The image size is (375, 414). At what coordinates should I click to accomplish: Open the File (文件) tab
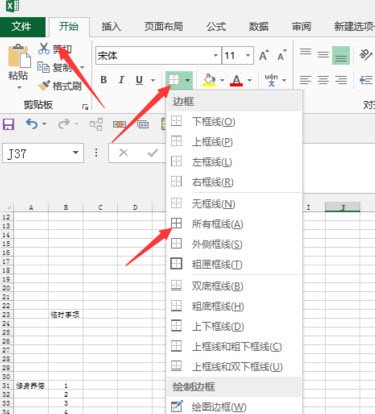pos(22,27)
